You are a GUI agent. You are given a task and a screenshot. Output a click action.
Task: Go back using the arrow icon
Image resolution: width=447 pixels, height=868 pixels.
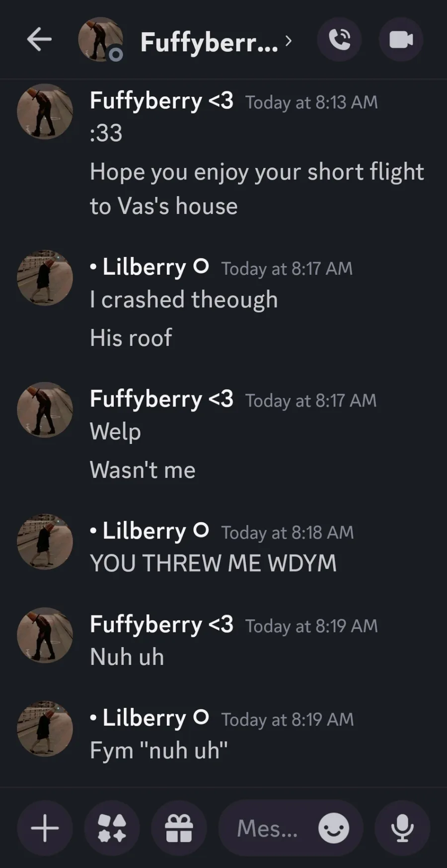[x=39, y=40]
